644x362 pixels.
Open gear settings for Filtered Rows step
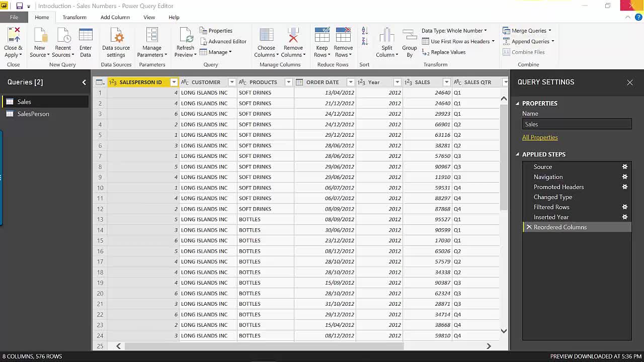coord(625,207)
